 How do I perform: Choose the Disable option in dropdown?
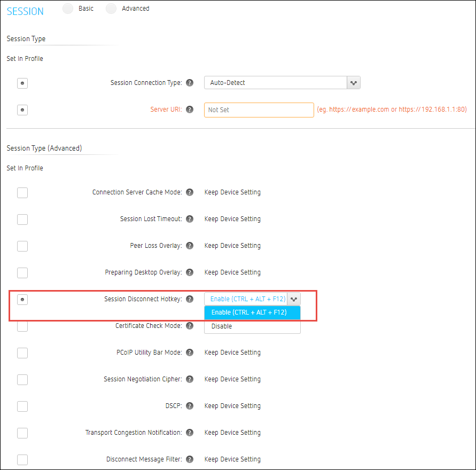[x=252, y=326]
